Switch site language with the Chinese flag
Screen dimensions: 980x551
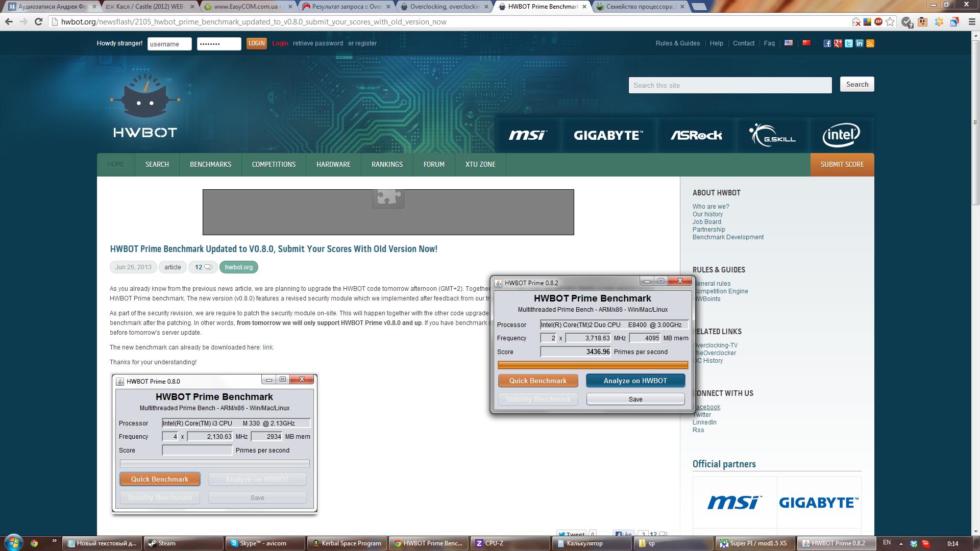pyautogui.click(x=806, y=43)
